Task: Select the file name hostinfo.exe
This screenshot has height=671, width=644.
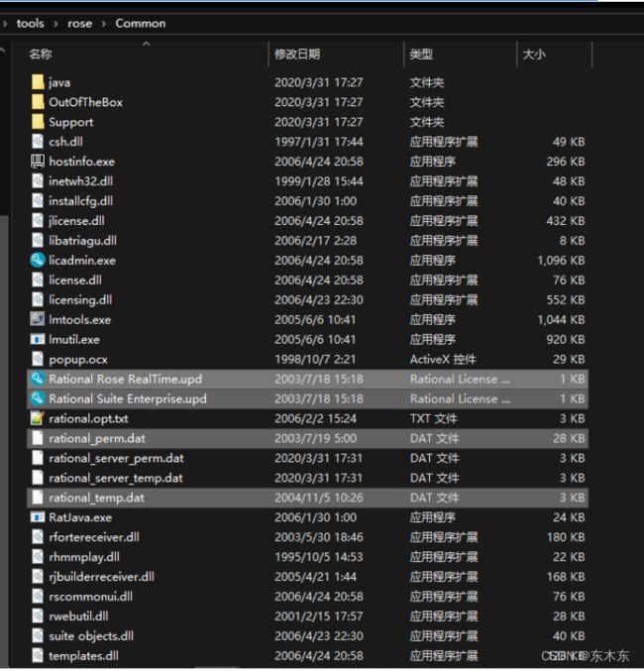Action: click(x=81, y=162)
